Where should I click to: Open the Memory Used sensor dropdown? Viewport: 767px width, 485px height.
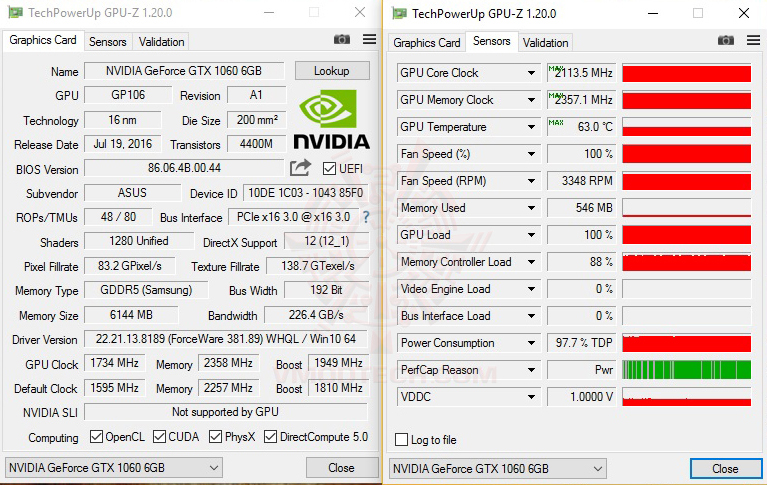pos(531,208)
